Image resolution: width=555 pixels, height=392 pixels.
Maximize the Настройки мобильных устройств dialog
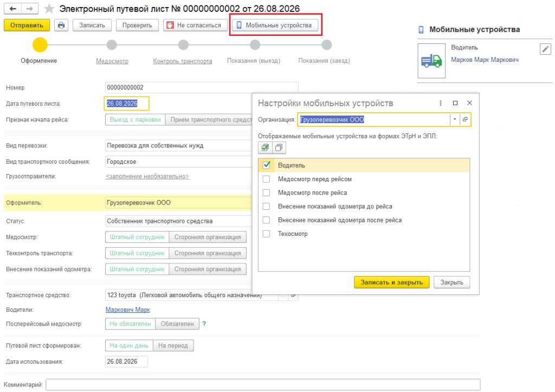click(x=455, y=103)
